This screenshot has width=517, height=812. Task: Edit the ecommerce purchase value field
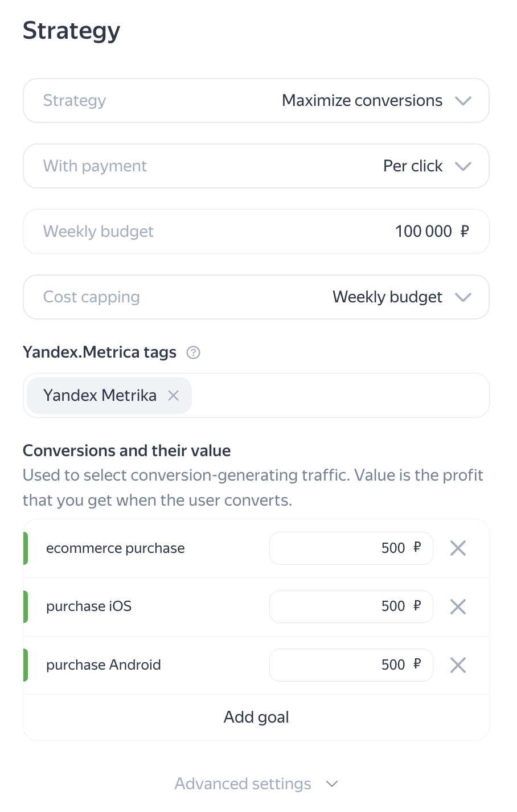click(x=350, y=548)
